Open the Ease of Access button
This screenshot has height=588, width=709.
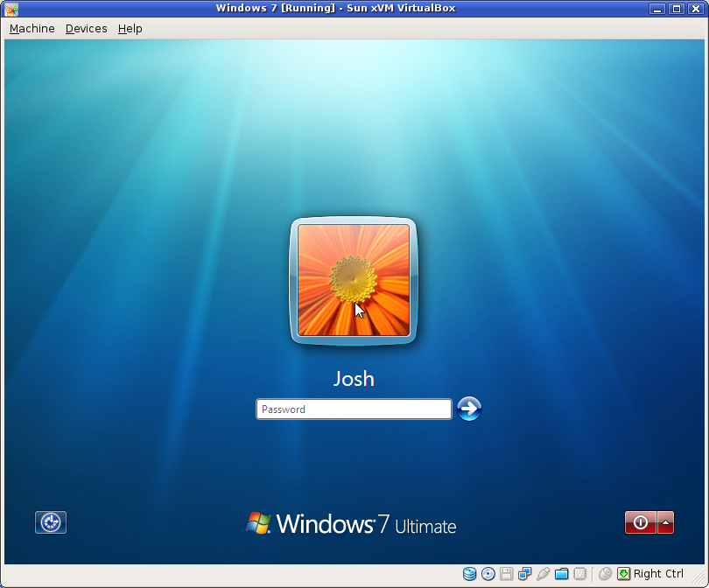pyautogui.click(x=50, y=522)
